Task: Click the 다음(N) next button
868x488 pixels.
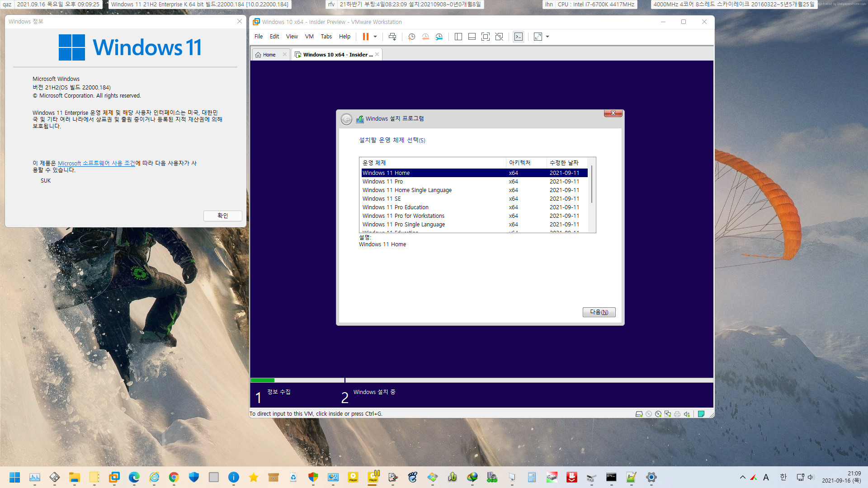Action: (x=599, y=312)
